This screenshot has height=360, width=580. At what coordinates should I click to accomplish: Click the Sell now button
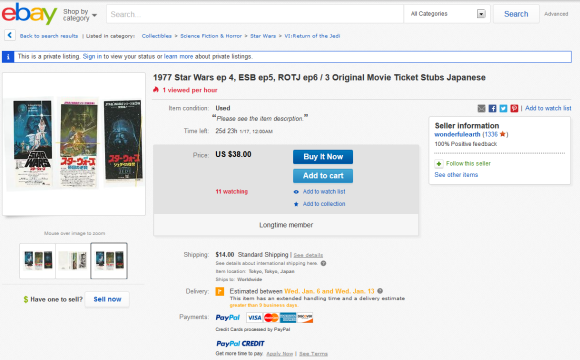point(107,299)
